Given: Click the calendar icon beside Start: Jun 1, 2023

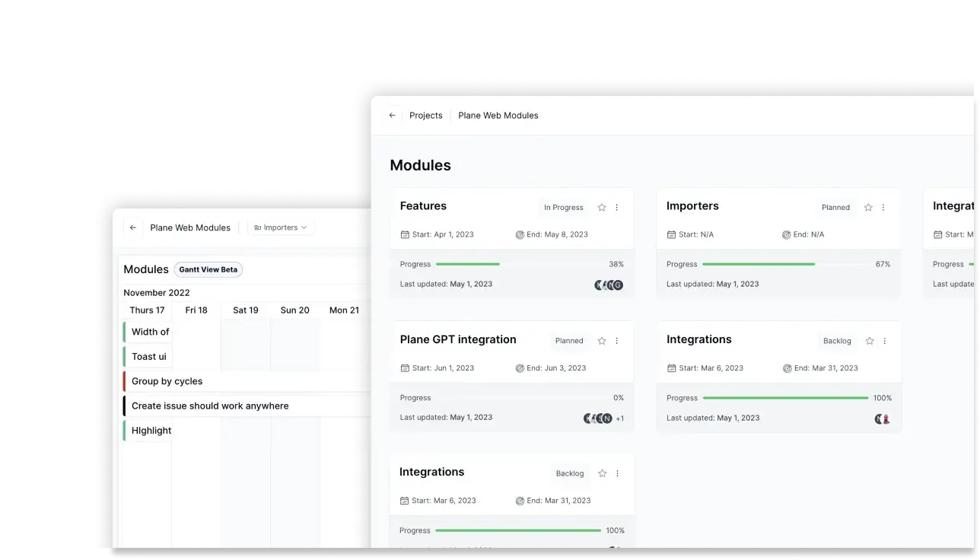Looking at the screenshot, I should (x=405, y=368).
